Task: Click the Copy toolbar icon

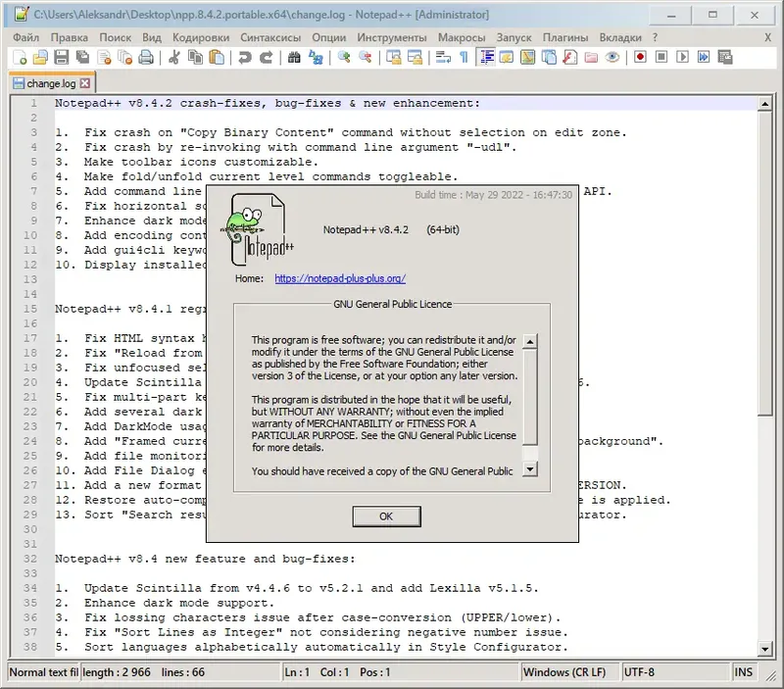Action: [195, 58]
